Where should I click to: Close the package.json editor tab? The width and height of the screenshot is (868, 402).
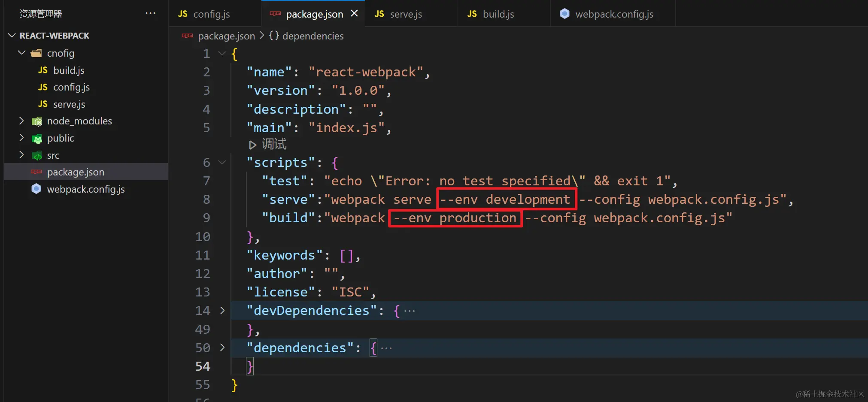(x=354, y=13)
